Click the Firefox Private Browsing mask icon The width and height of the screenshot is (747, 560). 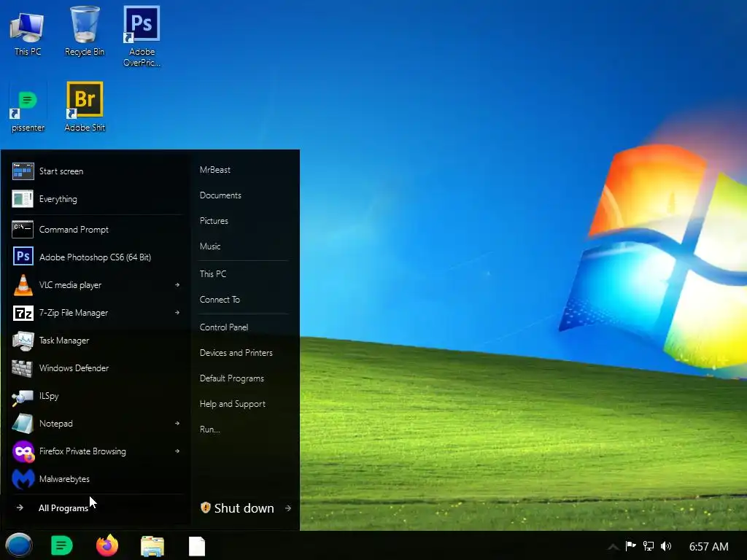click(23, 451)
